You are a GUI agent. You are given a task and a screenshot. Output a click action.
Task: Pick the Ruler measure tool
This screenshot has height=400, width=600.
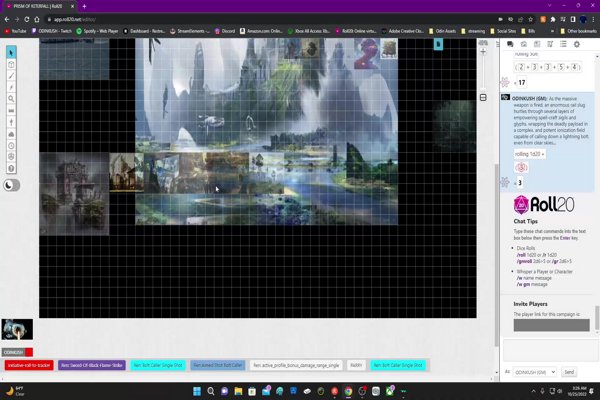pyautogui.click(x=11, y=111)
